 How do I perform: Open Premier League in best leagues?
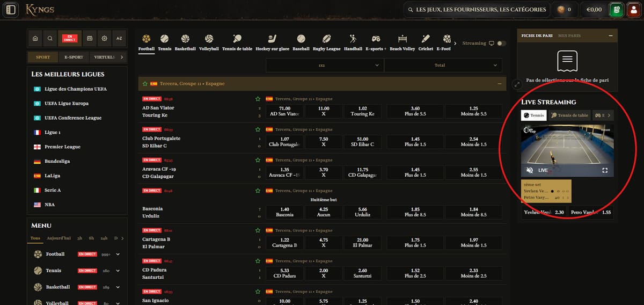(62, 147)
